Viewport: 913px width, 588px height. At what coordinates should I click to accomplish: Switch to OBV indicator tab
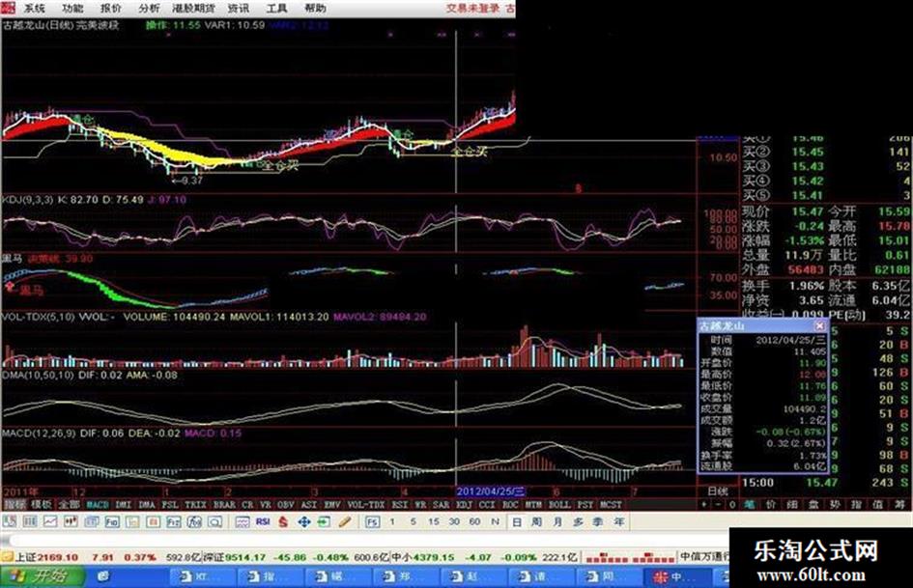click(285, 505)
